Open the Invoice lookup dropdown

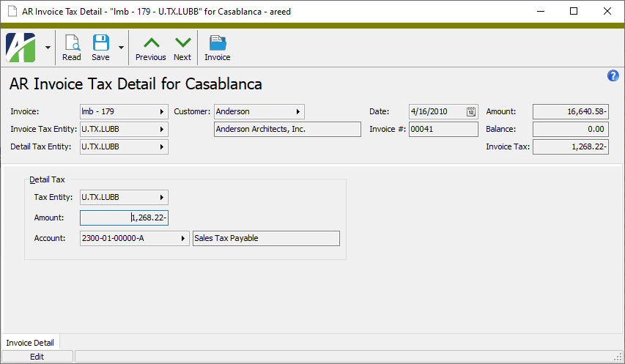tap(161, 112)
